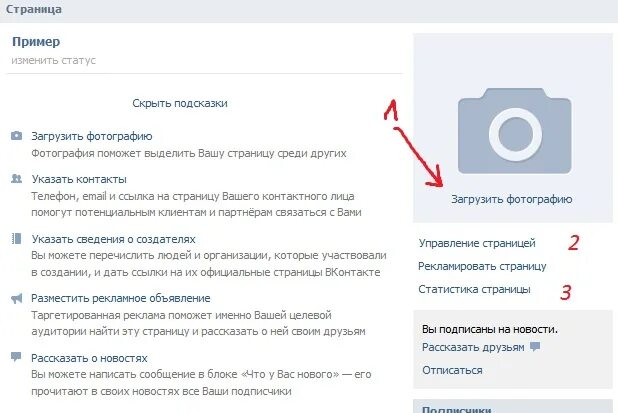Open Статистика страницы
618x413 pixels.
474,289
